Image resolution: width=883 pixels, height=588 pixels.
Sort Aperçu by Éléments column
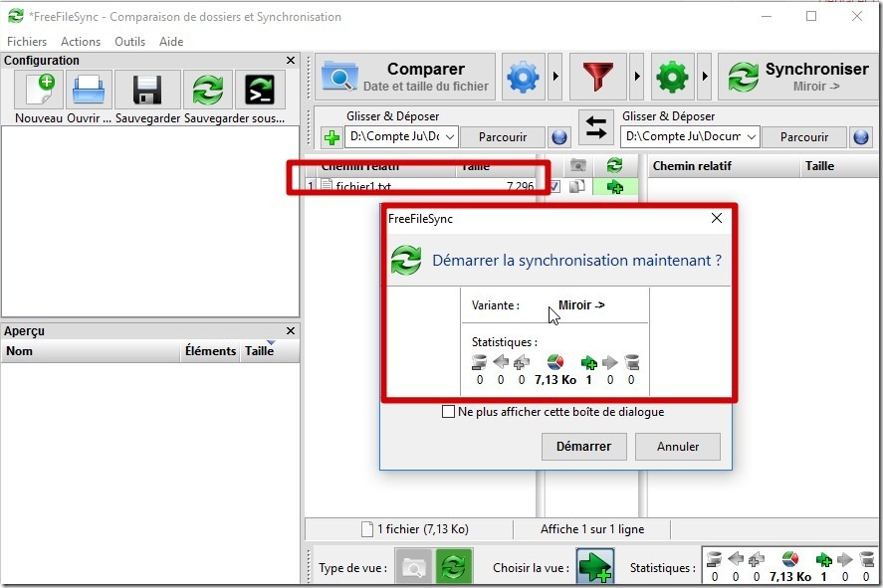[x=210, y=351]
